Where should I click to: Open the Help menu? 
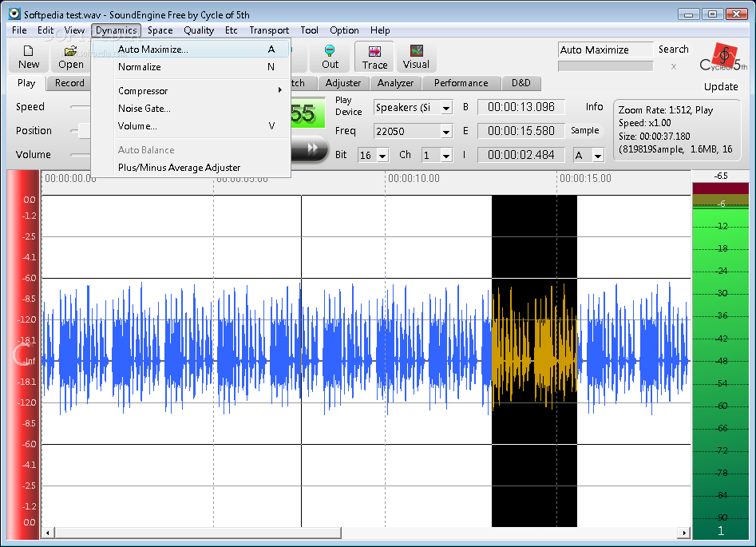pyautogui.click(x=380, y=30)
